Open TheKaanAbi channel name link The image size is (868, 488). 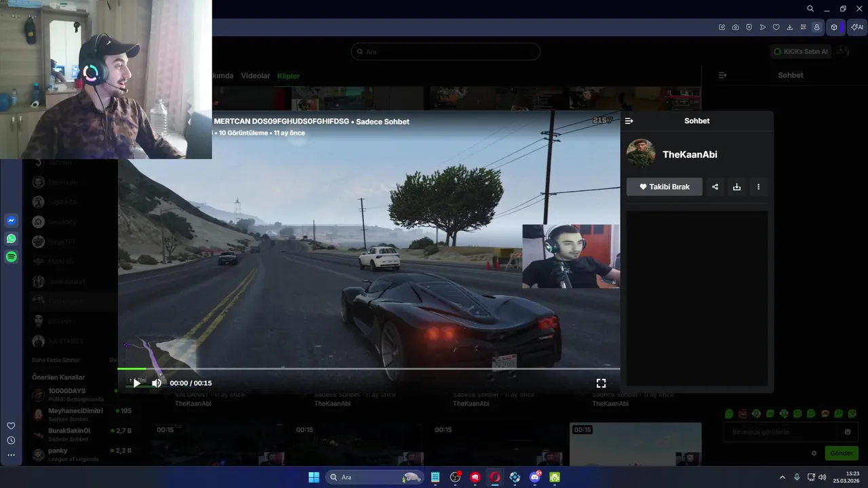click(x=690, y=155)
